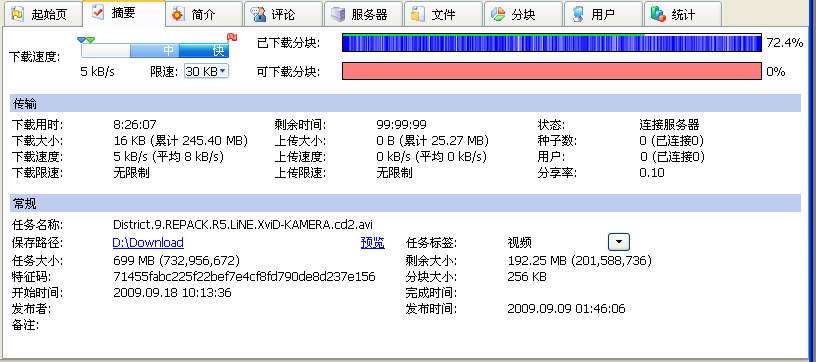
Task: Click the 已下载分块 progress bar
Action: (x=552, y=43)
